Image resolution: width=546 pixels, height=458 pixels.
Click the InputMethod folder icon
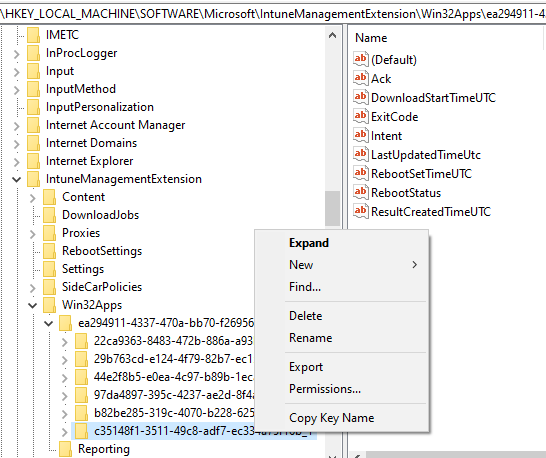tap(33, 89)
